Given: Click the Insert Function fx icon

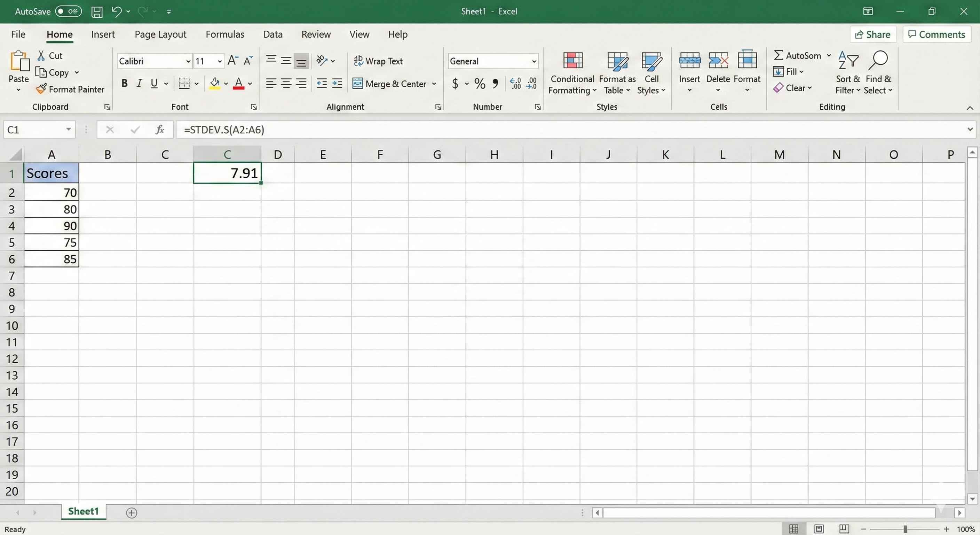Looking at the screenshot, I should pyautogui.click(x=160, y=130).
